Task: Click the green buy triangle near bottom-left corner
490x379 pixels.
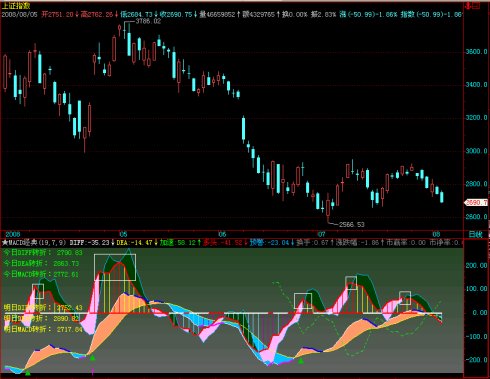Action: click(x=28, y=373)
